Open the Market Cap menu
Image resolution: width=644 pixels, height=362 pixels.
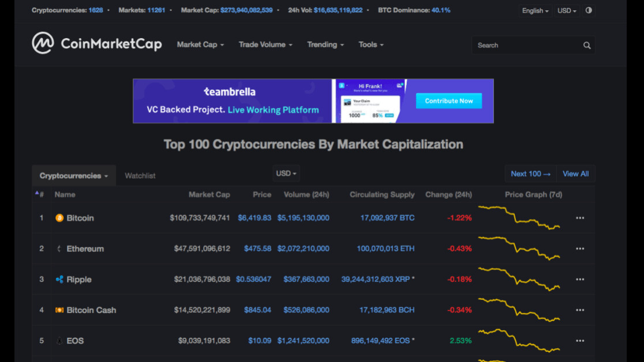point(200,44)
